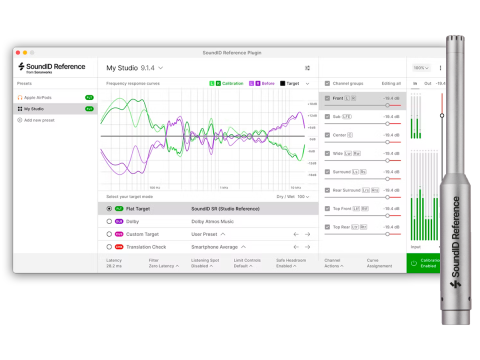Select the Front L channel badge
480x360 pixels.
click(x=347, y=98)
